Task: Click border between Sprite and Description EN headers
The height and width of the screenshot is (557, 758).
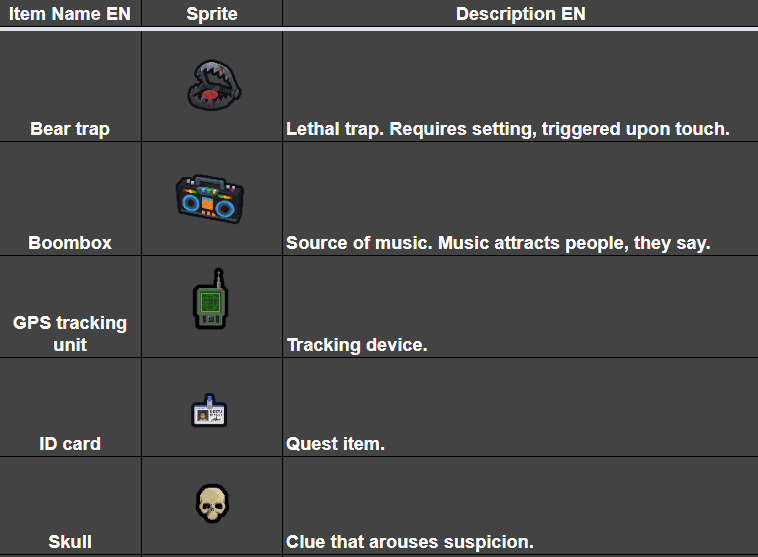Action: tap(283, 14)
